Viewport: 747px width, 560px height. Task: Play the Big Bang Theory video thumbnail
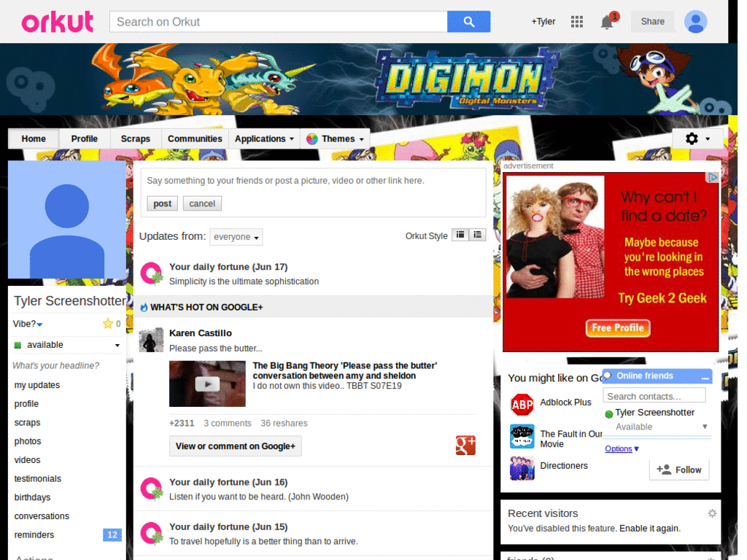coord(207,384)
